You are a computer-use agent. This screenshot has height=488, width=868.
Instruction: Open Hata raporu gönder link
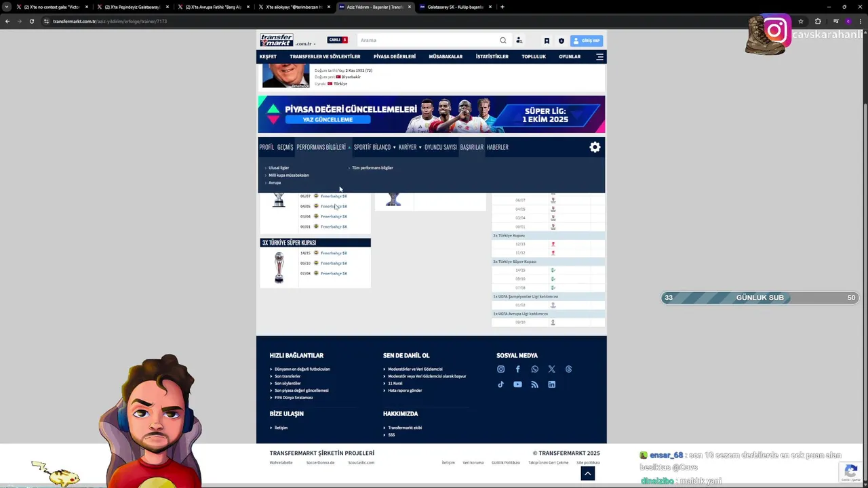pyautogui.click(x=405, y=390)
